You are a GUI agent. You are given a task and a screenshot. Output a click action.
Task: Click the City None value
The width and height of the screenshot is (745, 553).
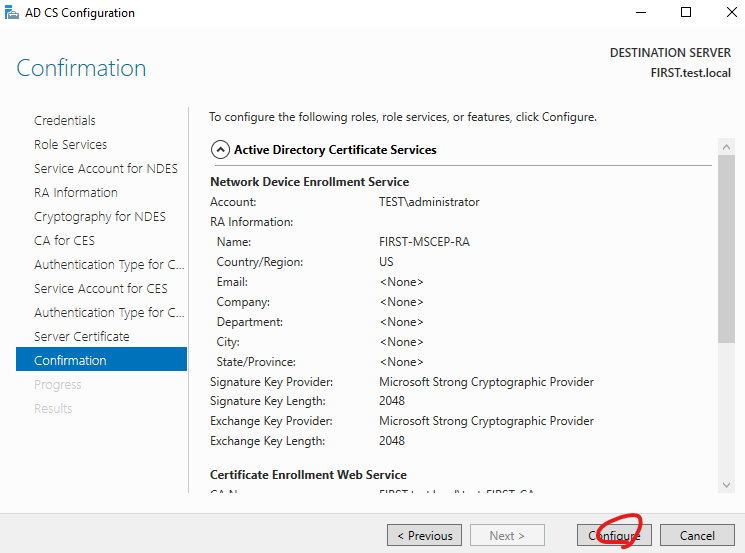[x=401, y=342]
